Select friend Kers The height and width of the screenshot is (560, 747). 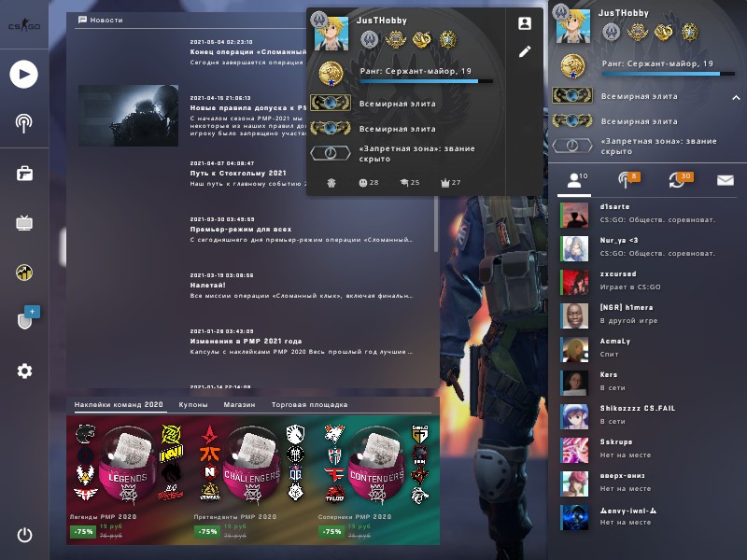(648, 382)
